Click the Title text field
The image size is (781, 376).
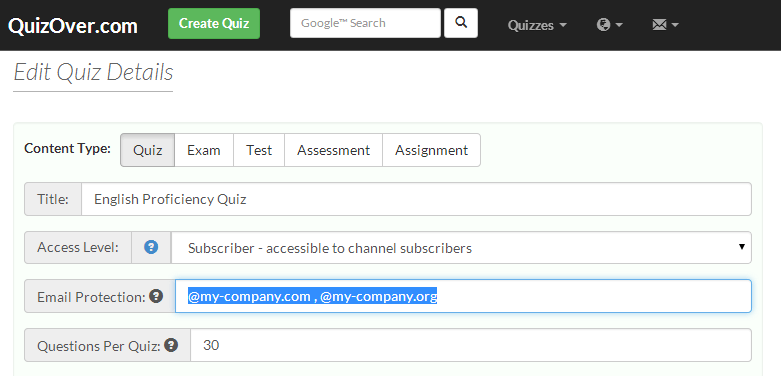[416, 199]
